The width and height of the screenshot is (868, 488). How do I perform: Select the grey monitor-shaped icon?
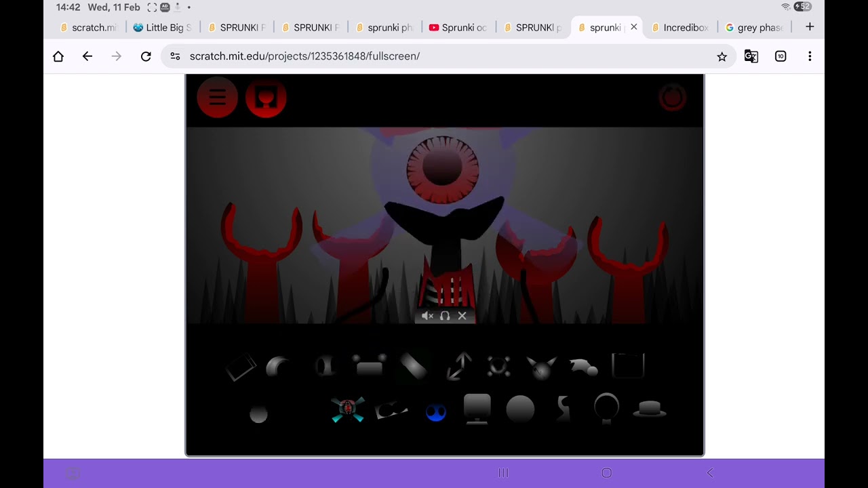click(x=477, y=409)
